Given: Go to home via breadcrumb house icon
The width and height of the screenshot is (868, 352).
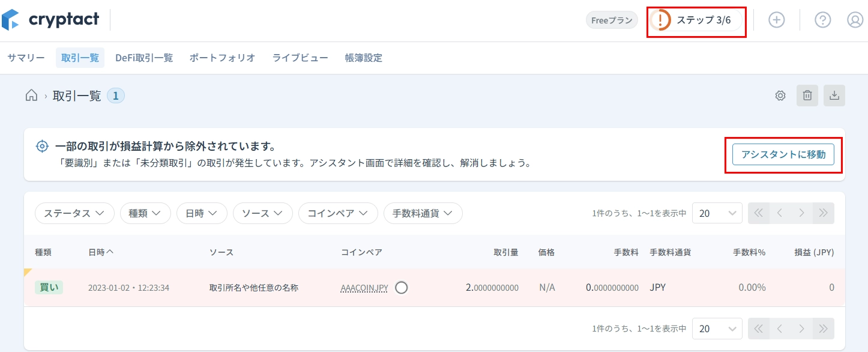Looking at the screenshot, I should click(31, 96).
